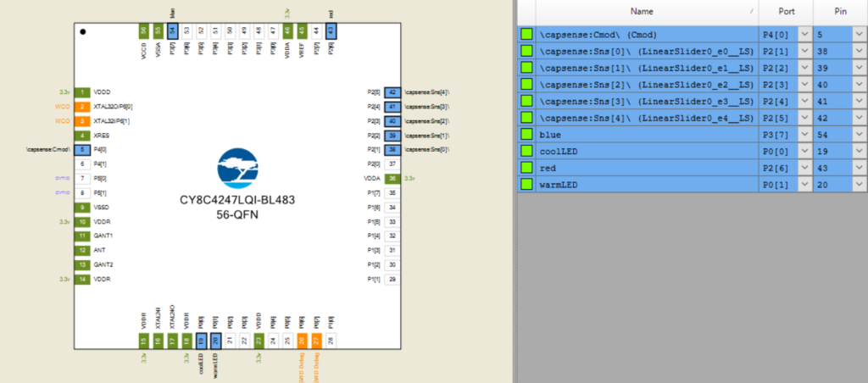Select pin 5 on the chip diagram
868x383 pixels.
82,149
